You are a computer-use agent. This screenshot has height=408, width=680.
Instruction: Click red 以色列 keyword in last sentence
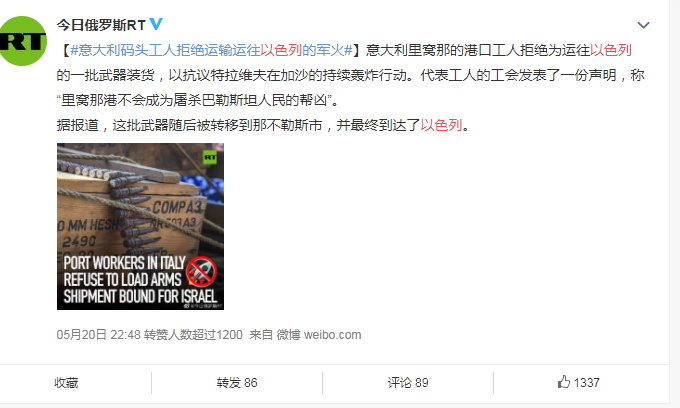(x=441, y=125)
